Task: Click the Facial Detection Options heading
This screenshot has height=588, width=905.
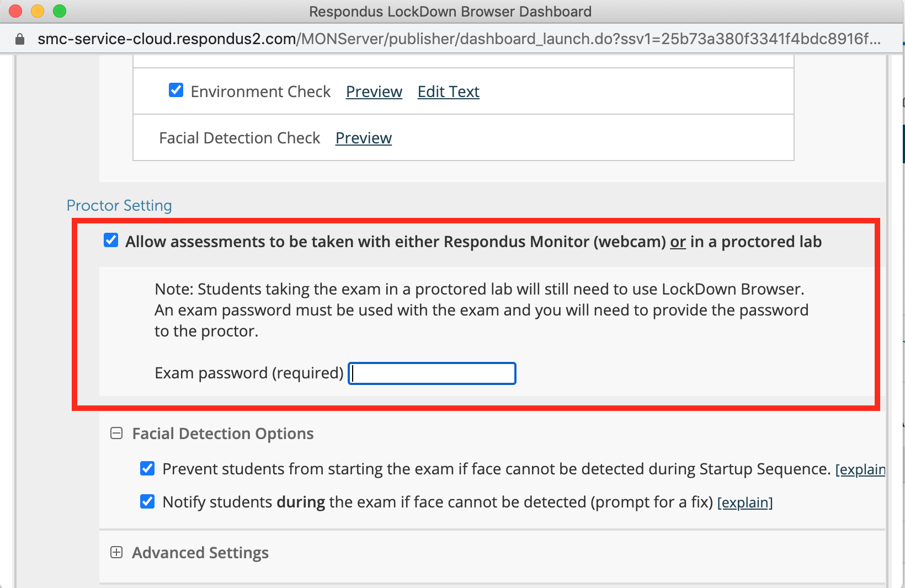Action: pos(223,434)
